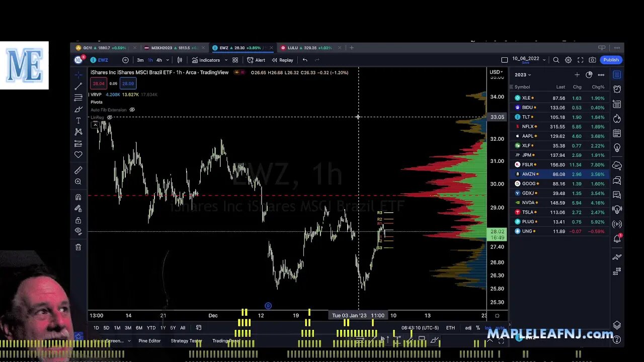This screenshot has width=644, height=362.
Task: Open the USD currency dropdown
Action: point(496,72)
